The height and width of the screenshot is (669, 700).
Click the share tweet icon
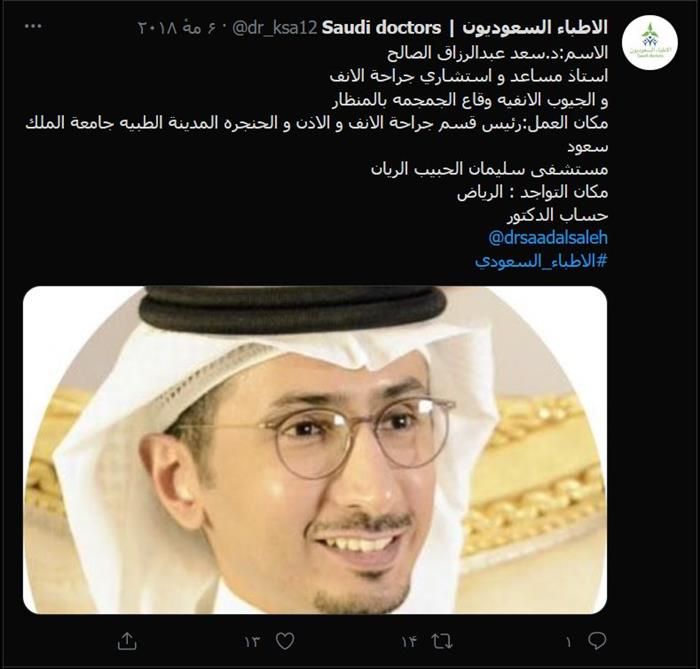127,642
